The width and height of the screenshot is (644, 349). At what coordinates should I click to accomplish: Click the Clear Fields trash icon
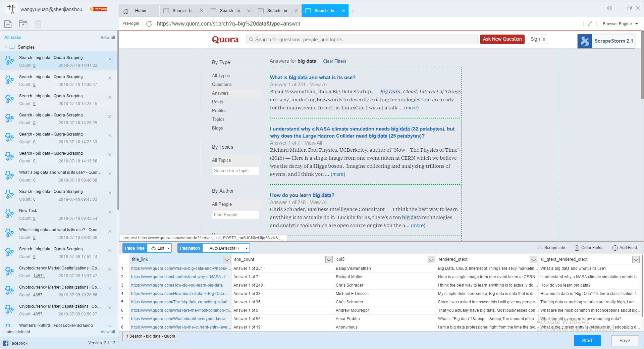[x=577, y=248]
